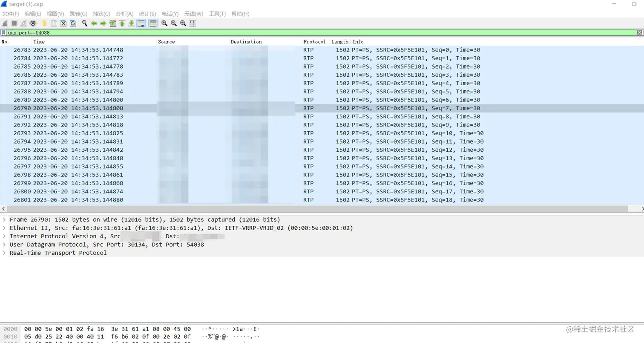This screenshot has width=644, height=343.
Task: Expand Internet Protocol Version 4 node
Action: tap(4, 236)
